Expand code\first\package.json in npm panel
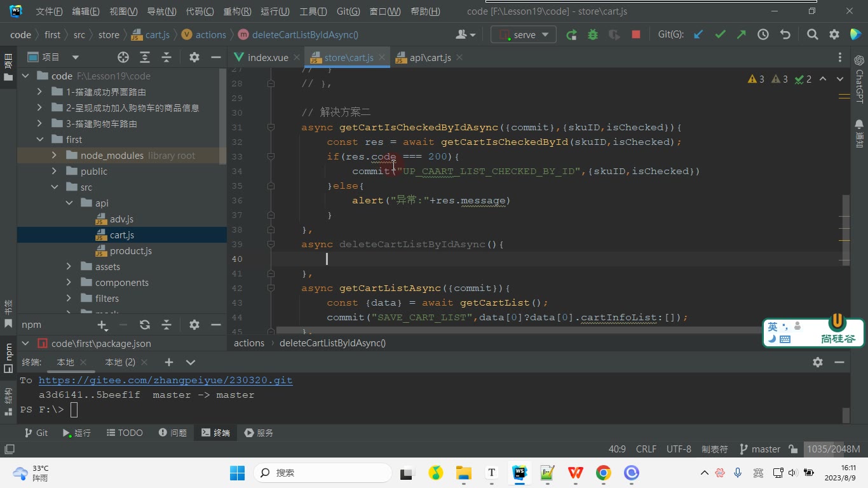 point(25,344)
